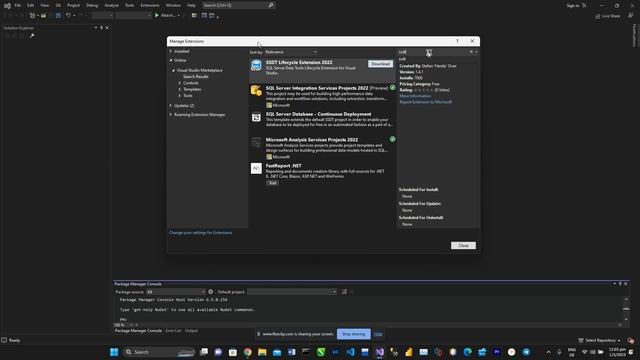This screenshot has width=640, height=360.
Task: Toggle pin on Solution Explorer panel
Action: pyautogui.click(x=101, y=28)
